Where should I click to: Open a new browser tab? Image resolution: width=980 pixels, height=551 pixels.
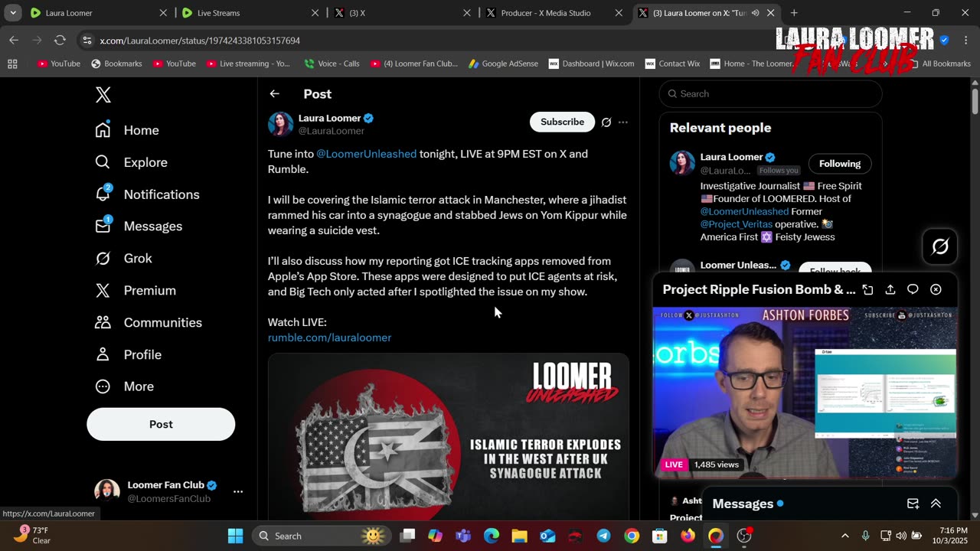[x=794, y=13]
